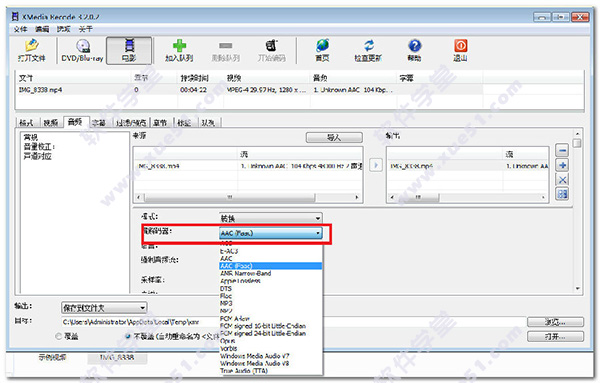The image size is (600, 383).
Task: Choose Windows Media Audio V8
Action: 271,363
